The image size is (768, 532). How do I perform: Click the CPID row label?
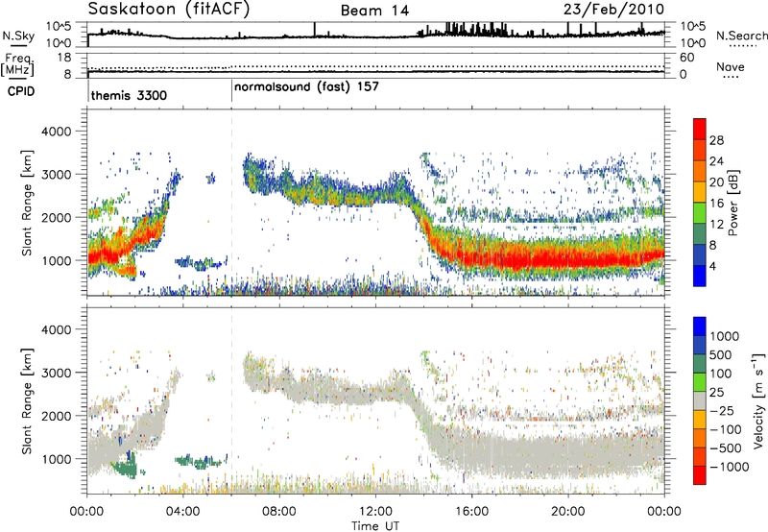(21, 91)
